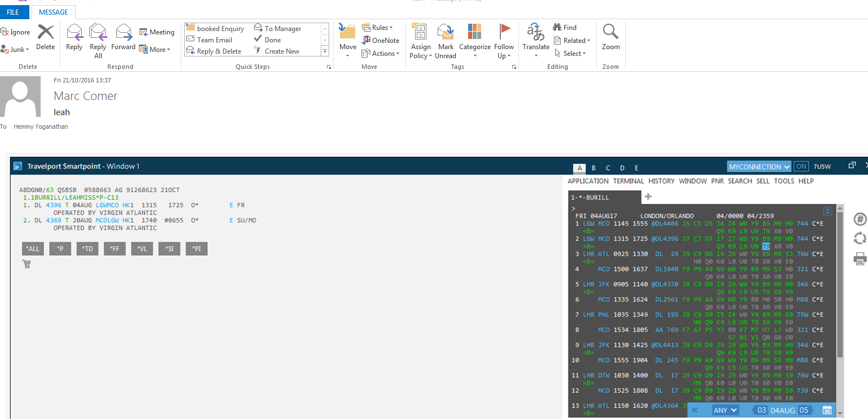Click the previous day 03 button in date bar

tap(762, 411)
